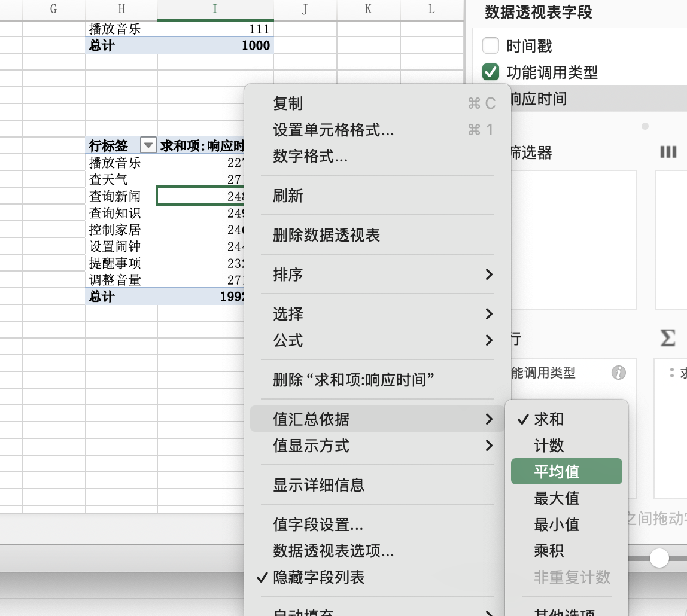Screen dimensions: 687x616
Task: Choose 最小值 summarize option
Action: coord(567,524)
